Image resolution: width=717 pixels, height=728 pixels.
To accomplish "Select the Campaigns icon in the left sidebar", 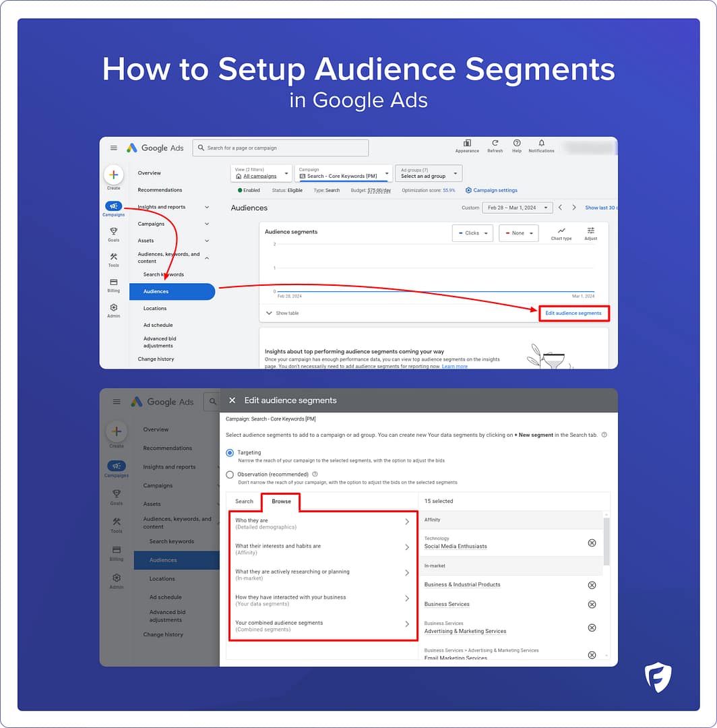I will (x=113, y=207).
